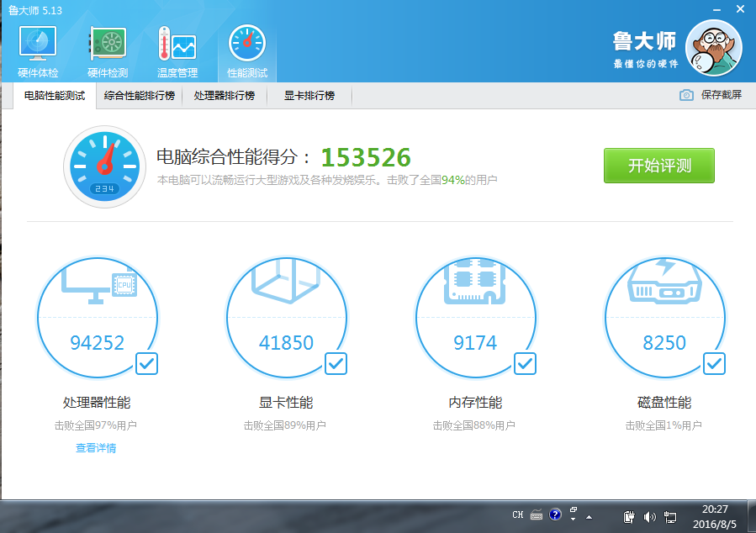
Task: Show hidden tray icons with the up arrow
Action: pyautogui.click(x=589, y=517)
